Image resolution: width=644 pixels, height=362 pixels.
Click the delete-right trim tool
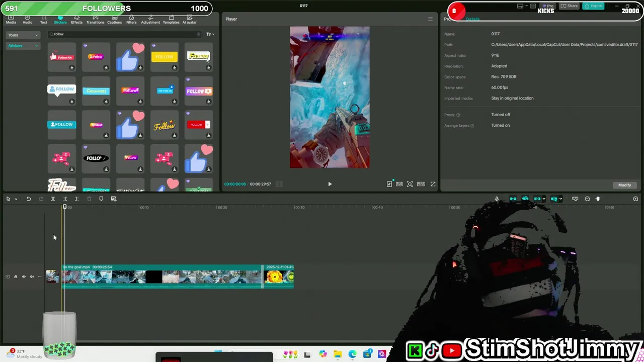point(77,199)
